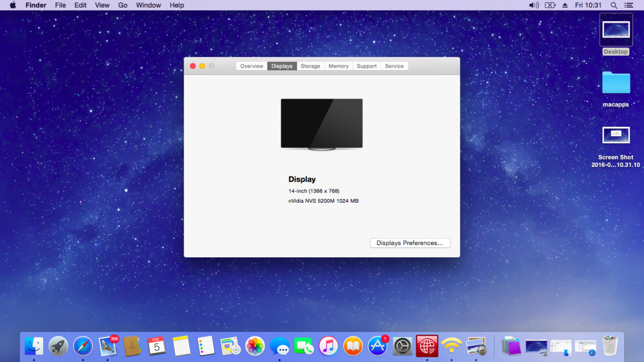Screen dimensions: 644x362
Task: Click the volume icon in menu bar
Action: 533,5
